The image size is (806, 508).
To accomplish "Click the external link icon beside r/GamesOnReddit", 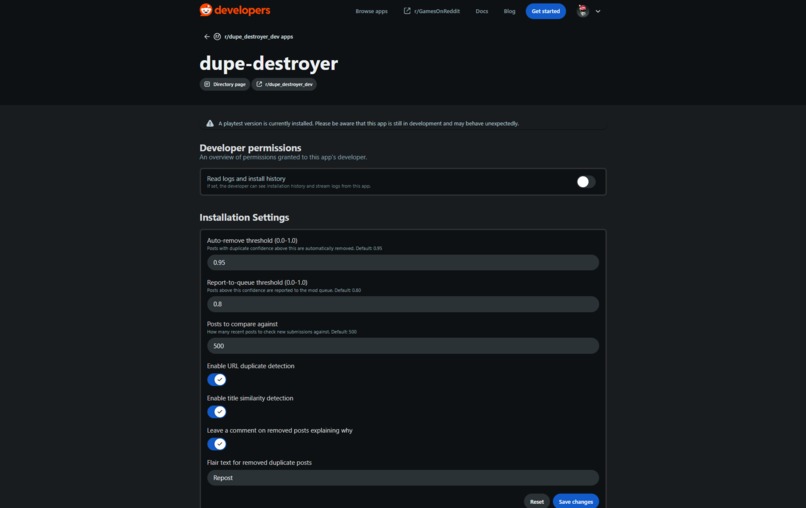I will 407,11.
